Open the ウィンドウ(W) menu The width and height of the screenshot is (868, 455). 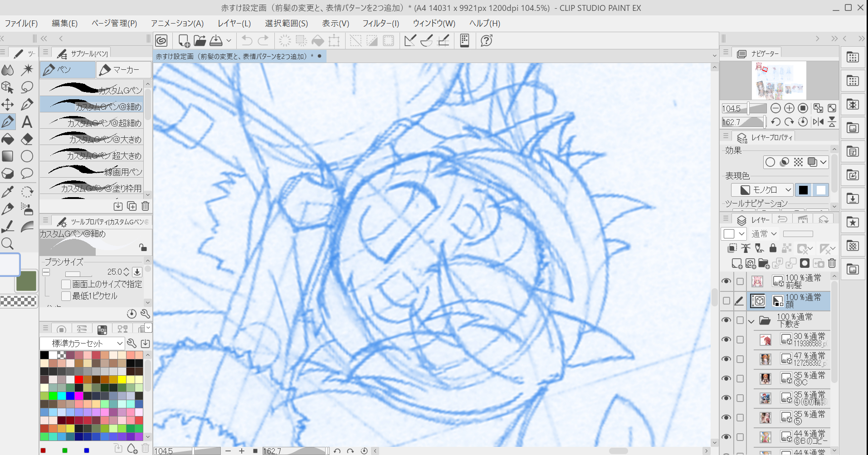pyautogui.click(x=434, y=24)
